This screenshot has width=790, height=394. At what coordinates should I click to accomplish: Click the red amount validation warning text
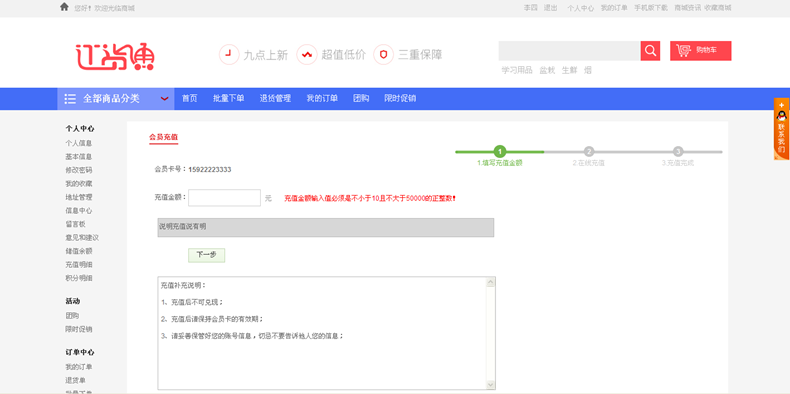(370, 199)
